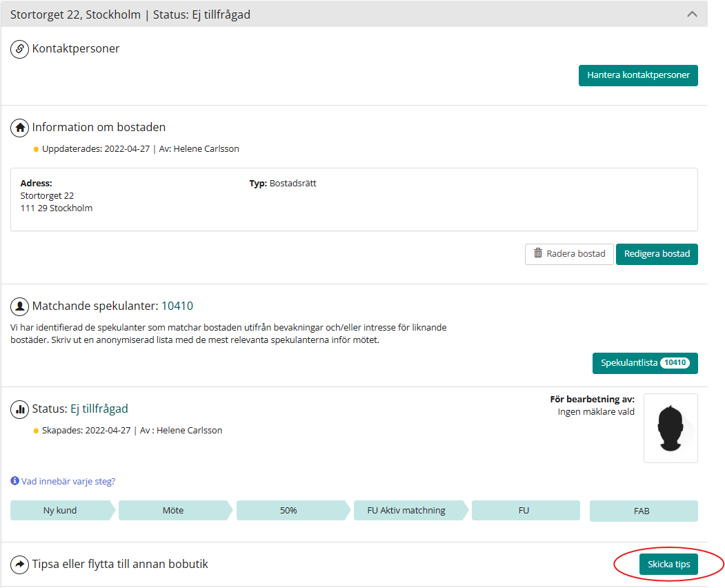Collapse the Stortorget 22 panel with chevron
725x588 pixels.
coord(692,14)
